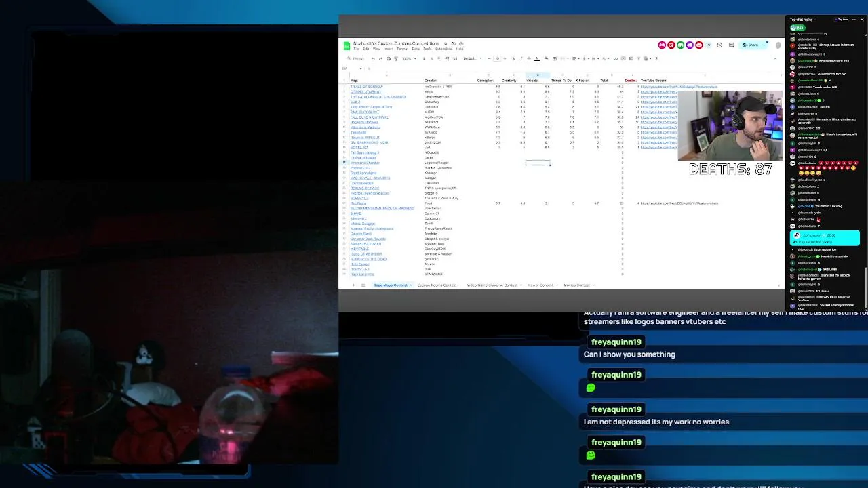The height and width of the screenshot is (488, 868).
Task: Click the redo toolbar icon
Action: 380,58
